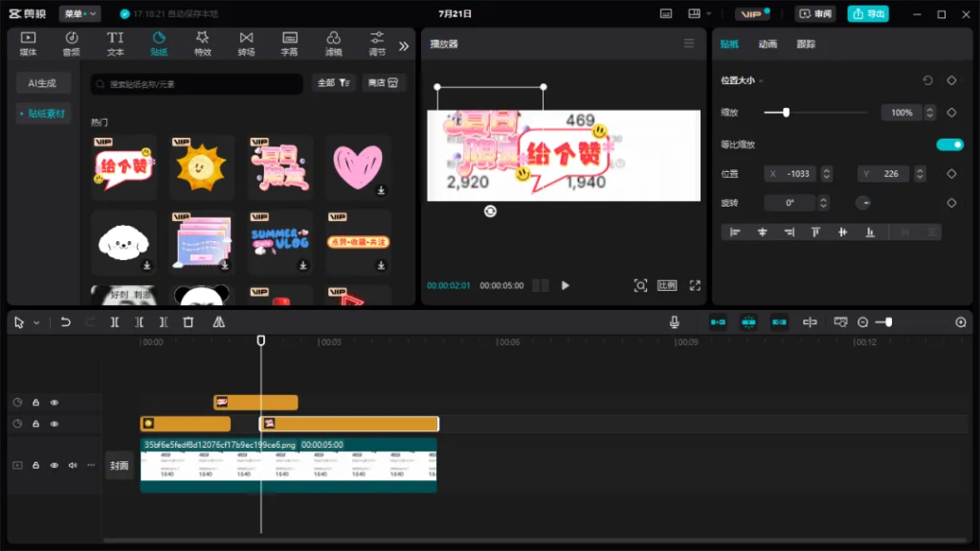Click the rotation dial knob
Screen dimensions: 980x551
(863, 203)
